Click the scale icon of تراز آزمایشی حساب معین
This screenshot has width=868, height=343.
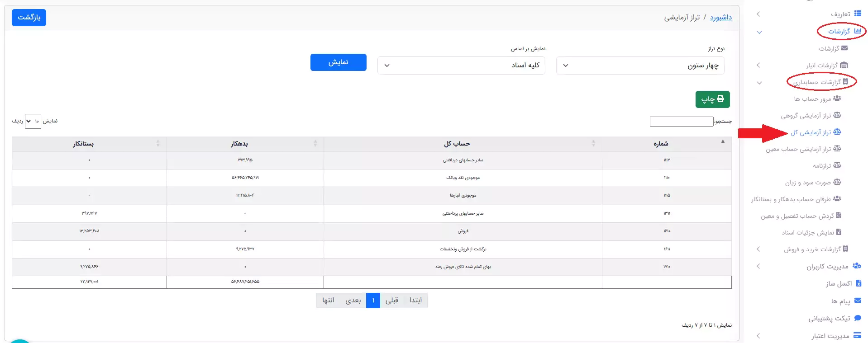coord(837,149)
